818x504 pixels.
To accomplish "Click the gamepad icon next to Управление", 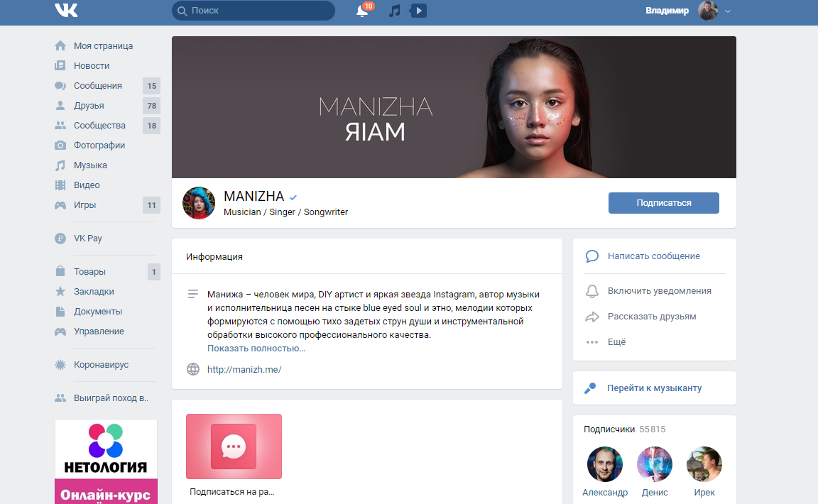I will pos(60,332).
